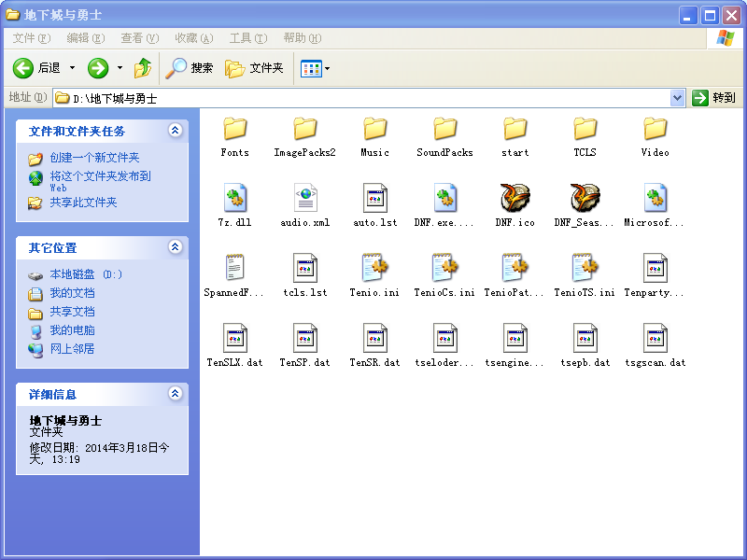Open 我的电脑 location
747x560 pixels.
pos(72,330)
